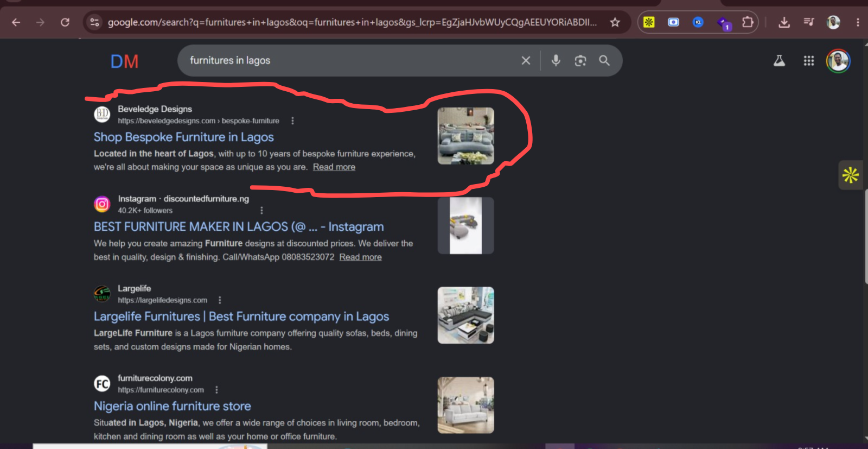Bookmark this page with the star icon
The height and width of the screenshot is (449, 868).
615,22
